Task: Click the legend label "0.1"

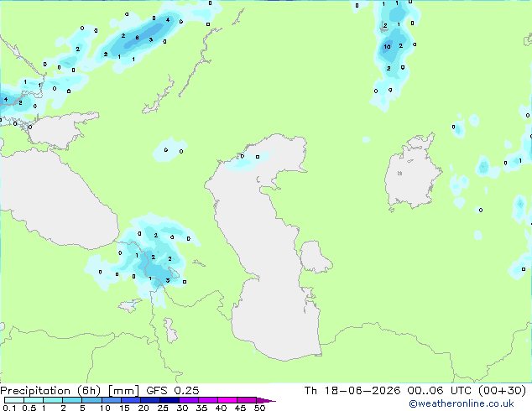Action: click(x=10, y=408)
